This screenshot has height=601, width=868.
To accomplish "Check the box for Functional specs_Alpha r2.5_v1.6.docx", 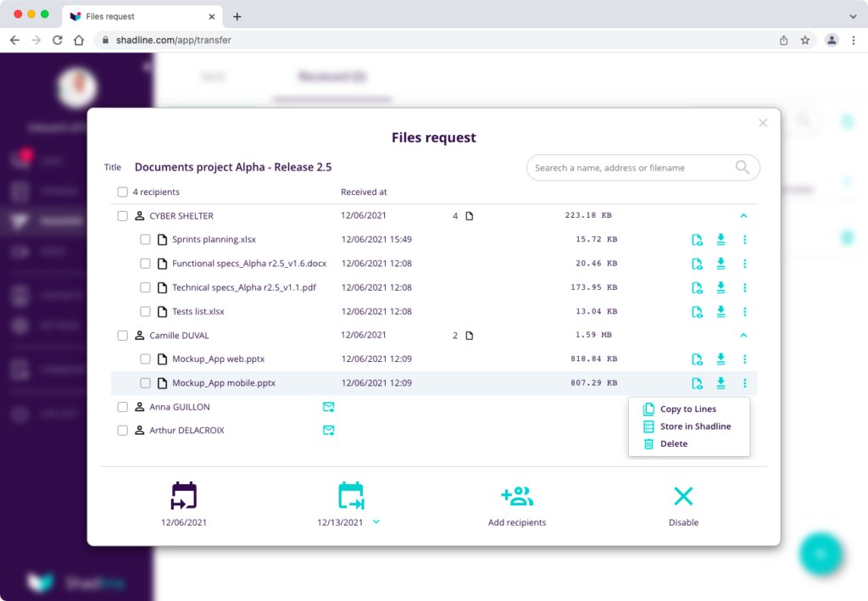I will 145,264.
